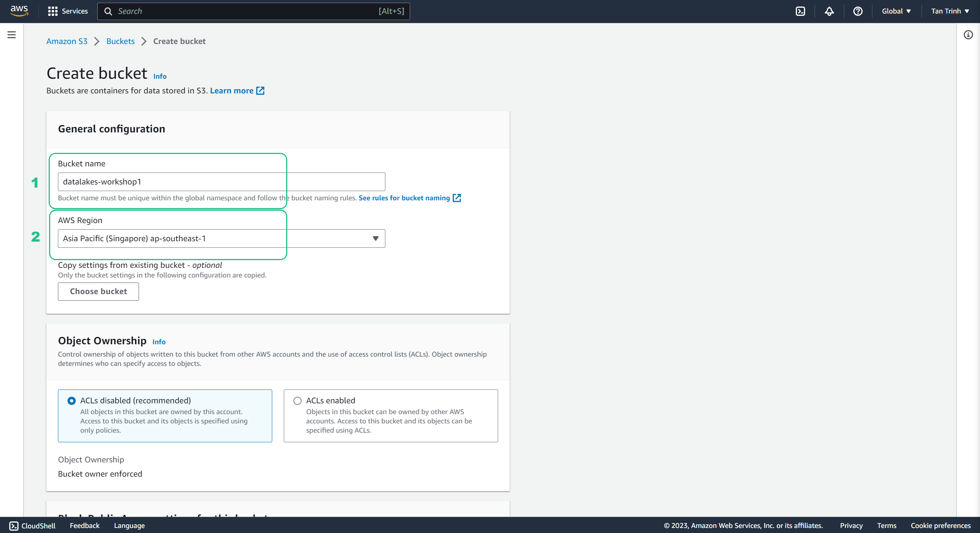Screen dimensions: 980x533
Task: Open Learn more link
Action: [x=232, y=91]
